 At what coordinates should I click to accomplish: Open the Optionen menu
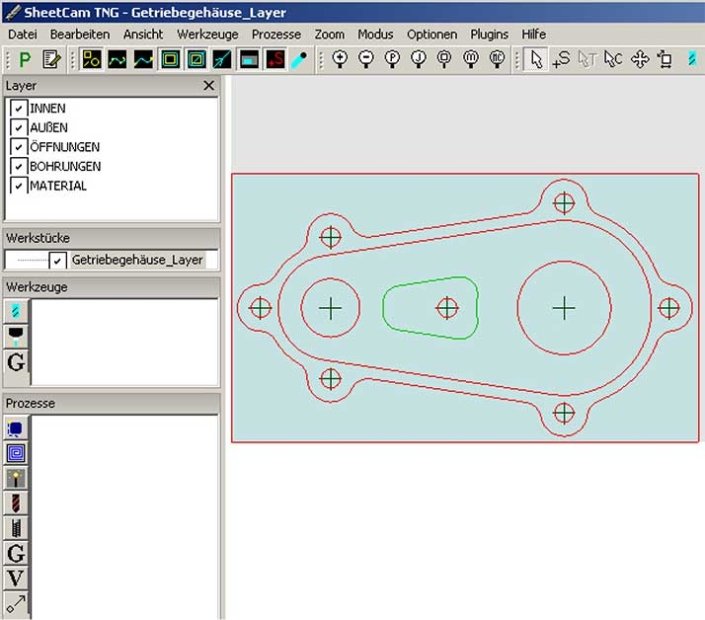tap(431, 34)
